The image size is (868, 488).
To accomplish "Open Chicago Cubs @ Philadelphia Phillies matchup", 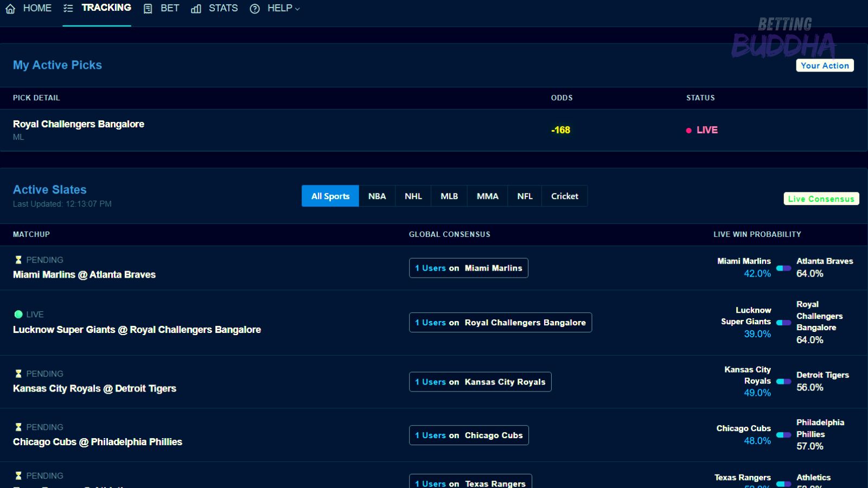I will click(x=98, y=442).
